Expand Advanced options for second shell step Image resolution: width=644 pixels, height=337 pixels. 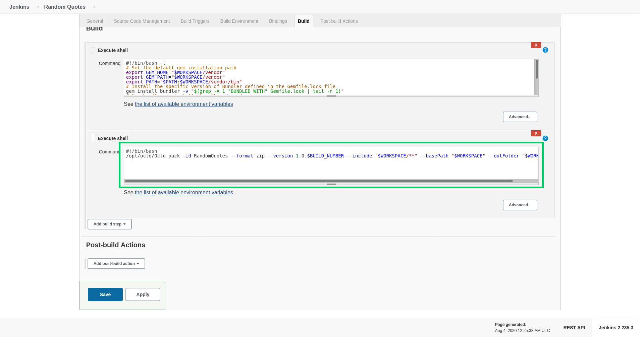pos(520,205)
